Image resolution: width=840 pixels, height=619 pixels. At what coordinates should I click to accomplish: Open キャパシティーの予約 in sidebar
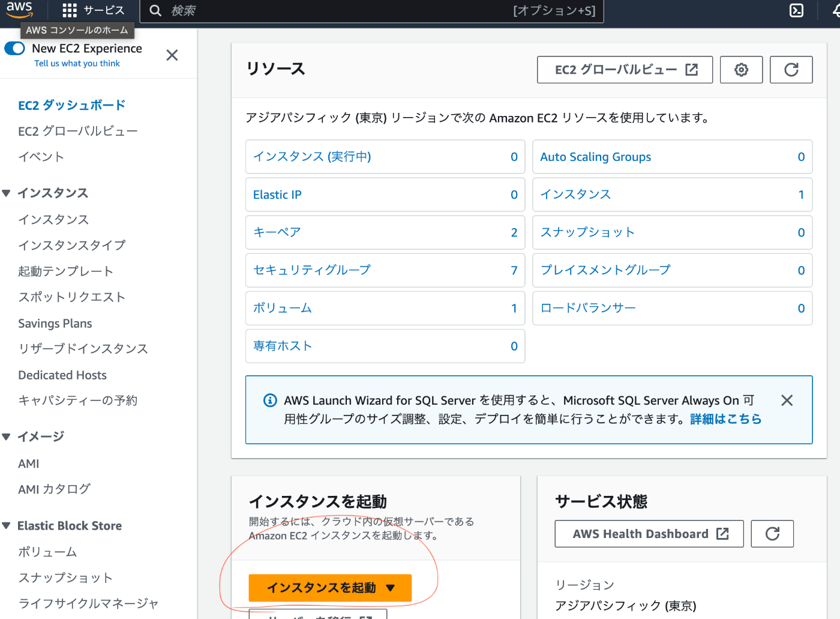(78, 400)
